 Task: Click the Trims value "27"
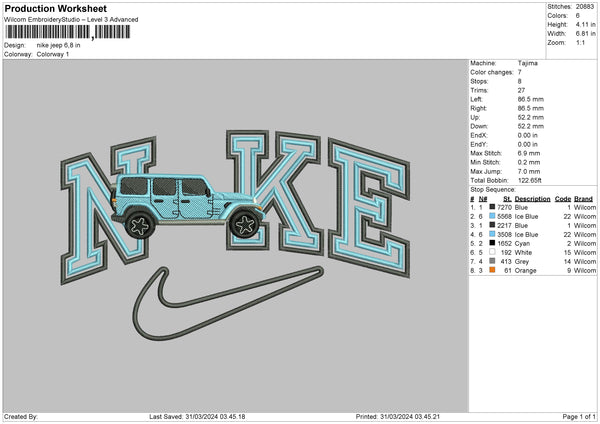(x=521, y=90)
